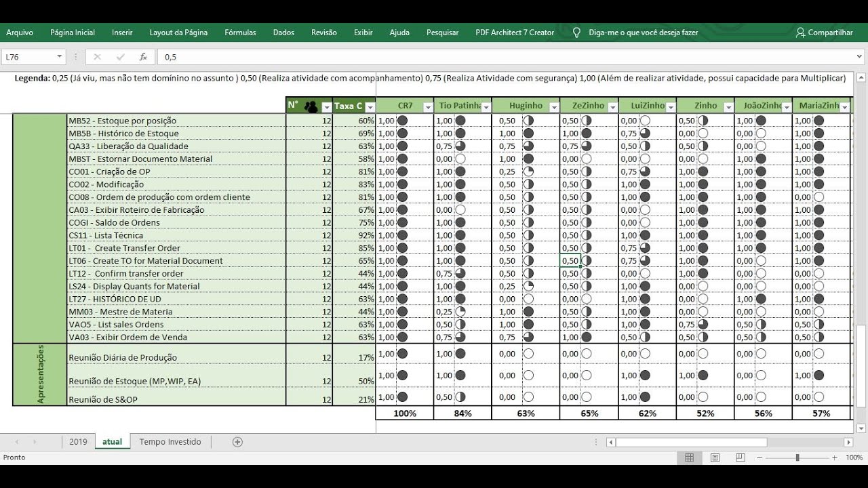Click the horizontal scrollbar right arrow
This screenshot has width=868, height=488.
pyautogui.click(x=848, y=443)
